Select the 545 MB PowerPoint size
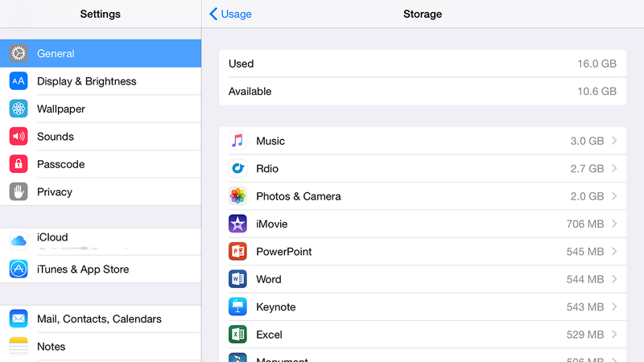Screen dimensions: 644x362 pos(585,252)
